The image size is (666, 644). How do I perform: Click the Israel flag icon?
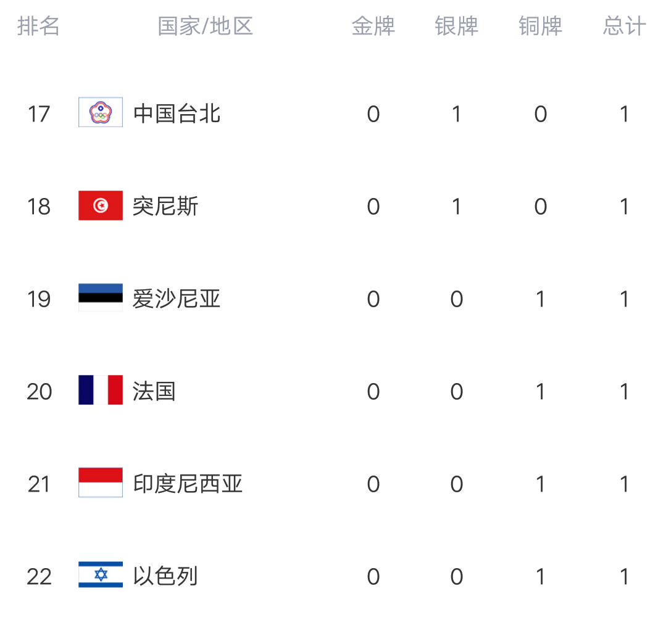[101, 575]
